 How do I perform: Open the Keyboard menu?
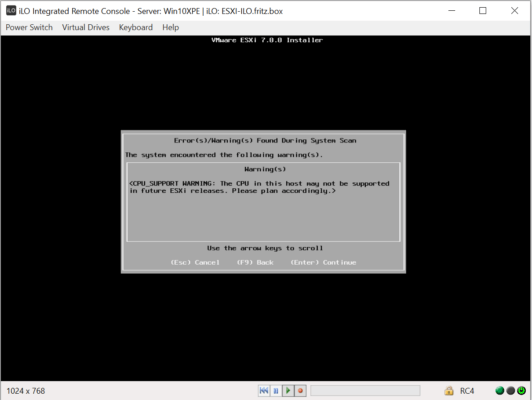click(136, 27)
